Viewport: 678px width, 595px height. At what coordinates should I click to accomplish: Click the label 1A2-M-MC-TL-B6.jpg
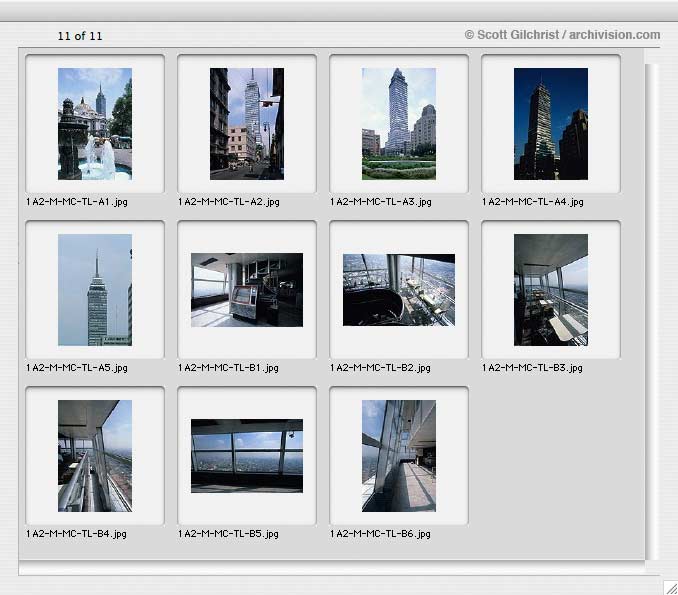point(380,534)
